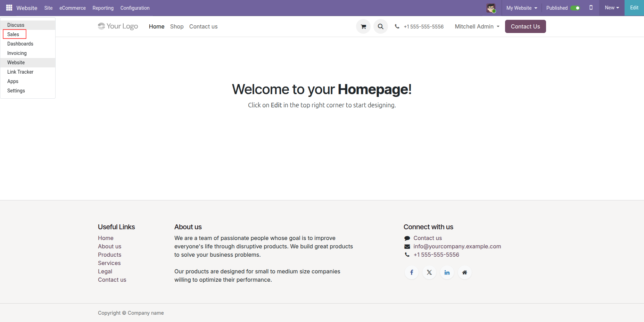Click the Mitchell Admin avatar icon

(x=491, y=8)
